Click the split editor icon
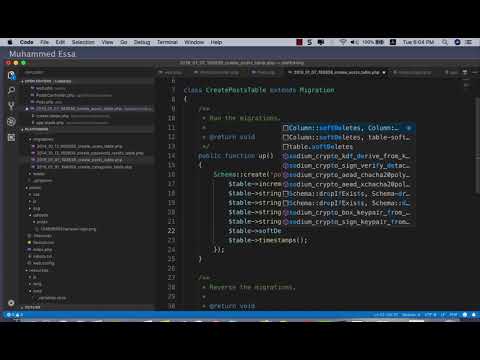This screenshot has height=360, width=480. click(465, 72)
